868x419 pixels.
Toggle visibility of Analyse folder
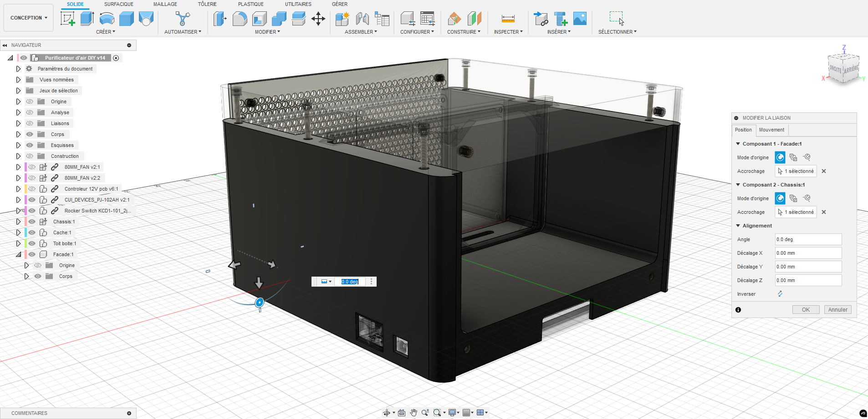coord(30,112)
